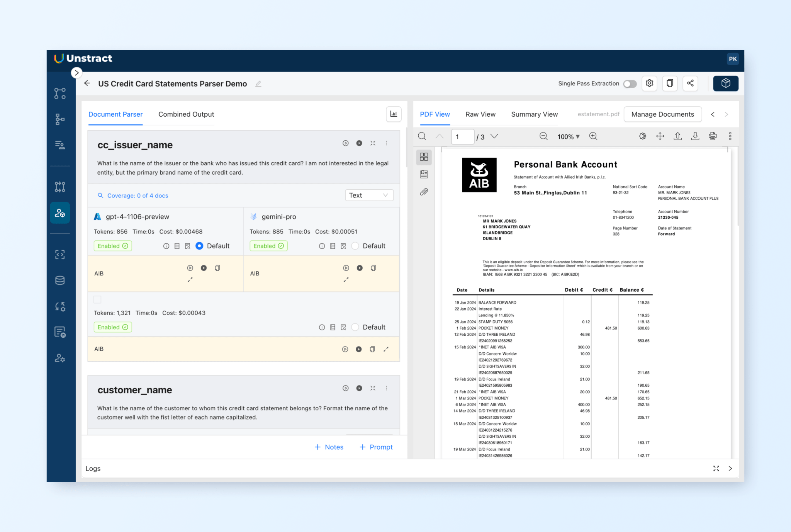Viewport: 791px width, 532px height.
Task: Zoom into the PDF with the magnifier-plus icon
Action: point(593,136)
